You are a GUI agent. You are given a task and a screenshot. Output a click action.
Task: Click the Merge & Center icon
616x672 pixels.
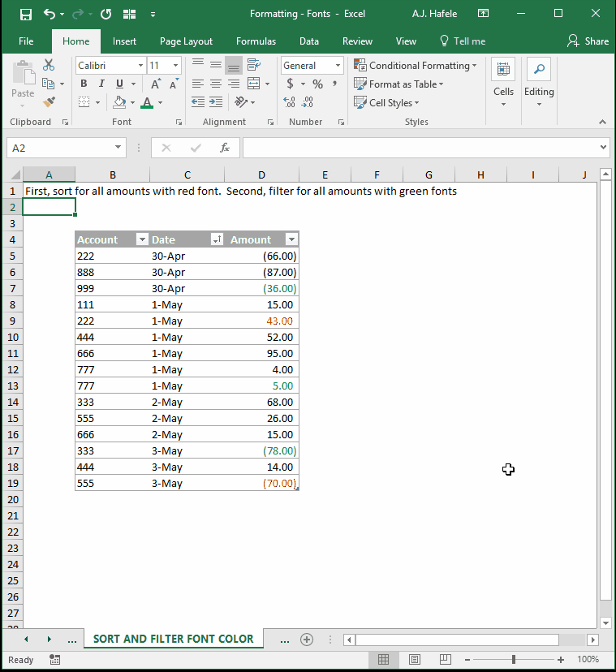tap(254, 84)
